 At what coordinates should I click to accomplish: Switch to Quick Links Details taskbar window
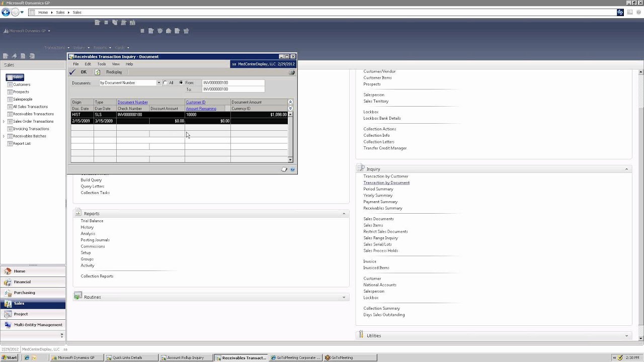(131, 357)
